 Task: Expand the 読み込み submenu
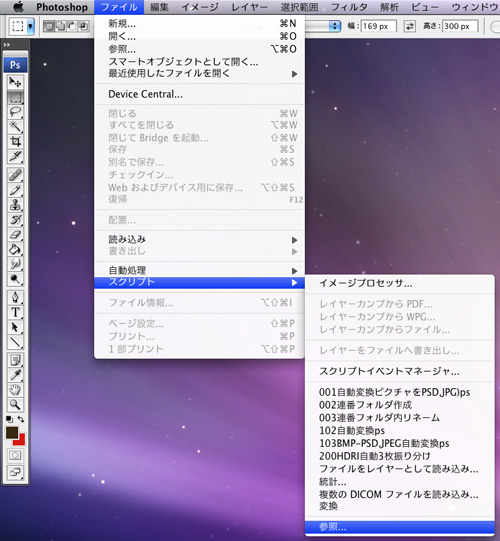click(x=199, y=239)
